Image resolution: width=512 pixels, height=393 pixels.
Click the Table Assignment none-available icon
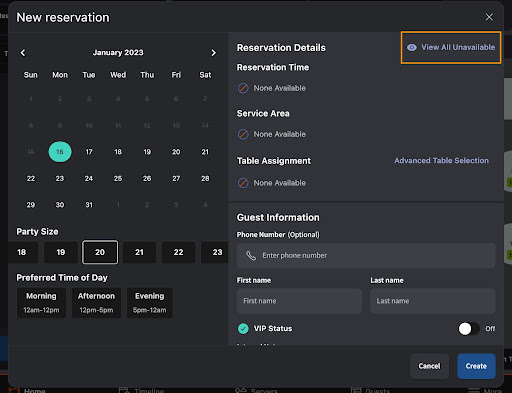click(243, 183)
